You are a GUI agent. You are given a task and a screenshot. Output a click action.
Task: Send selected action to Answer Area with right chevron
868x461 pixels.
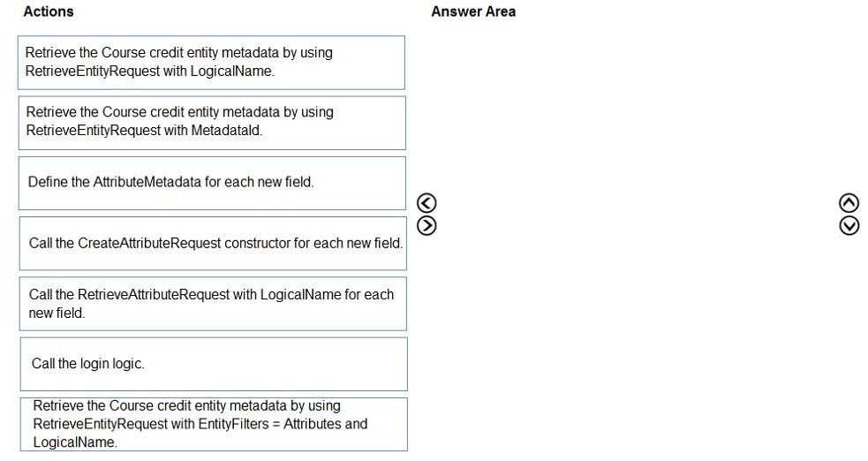(x=426, y=225)
